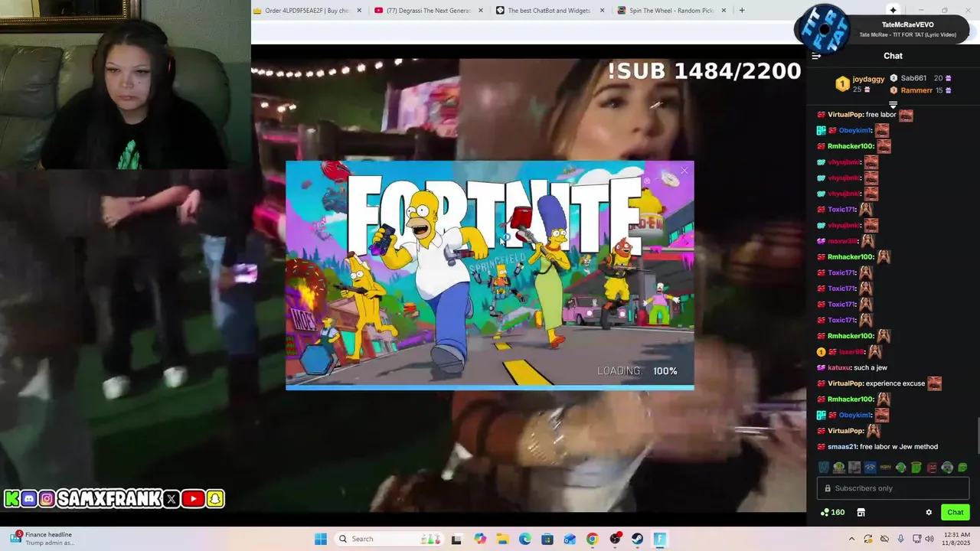Click VirtualPop's 'free labor' message

(x=866, y=115)
